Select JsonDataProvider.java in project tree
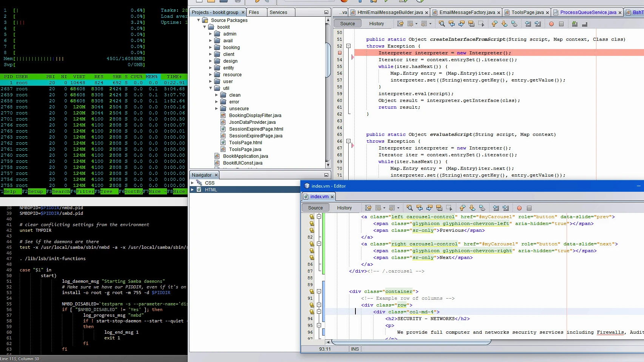 pyautogui.click(x=252, y=122)
